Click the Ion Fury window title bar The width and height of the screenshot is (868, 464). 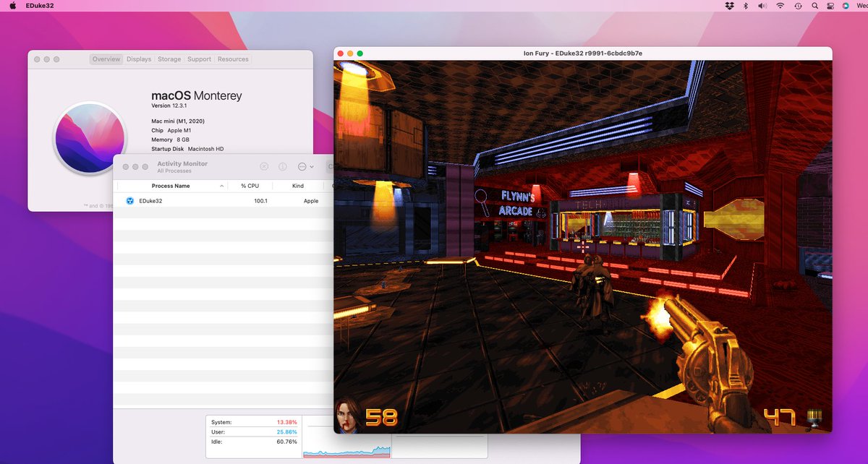(583, 53)
